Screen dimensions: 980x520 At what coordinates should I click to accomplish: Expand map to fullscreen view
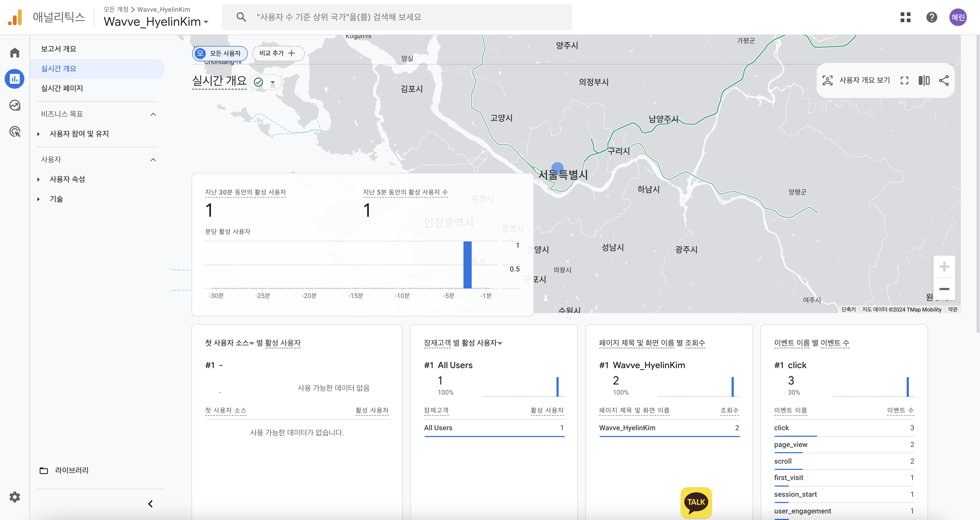(x=904, y=80)
